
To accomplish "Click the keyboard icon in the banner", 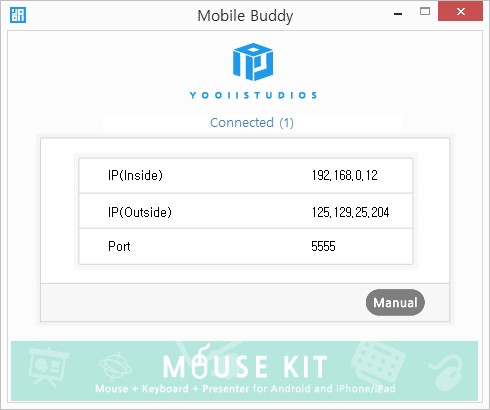I will point(378,362).
